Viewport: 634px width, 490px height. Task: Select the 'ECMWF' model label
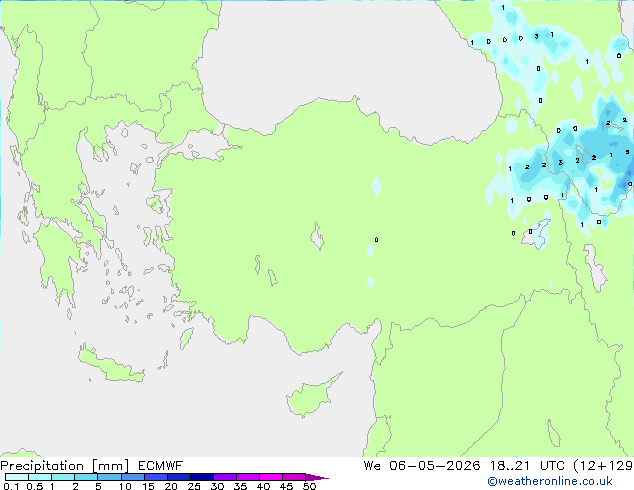(160, 466)
